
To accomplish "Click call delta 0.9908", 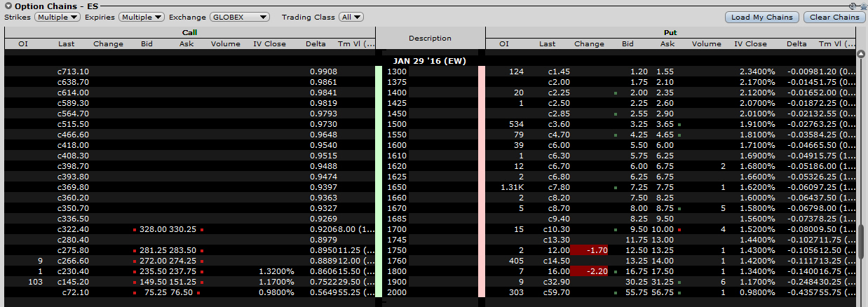I will pos(323,71).
